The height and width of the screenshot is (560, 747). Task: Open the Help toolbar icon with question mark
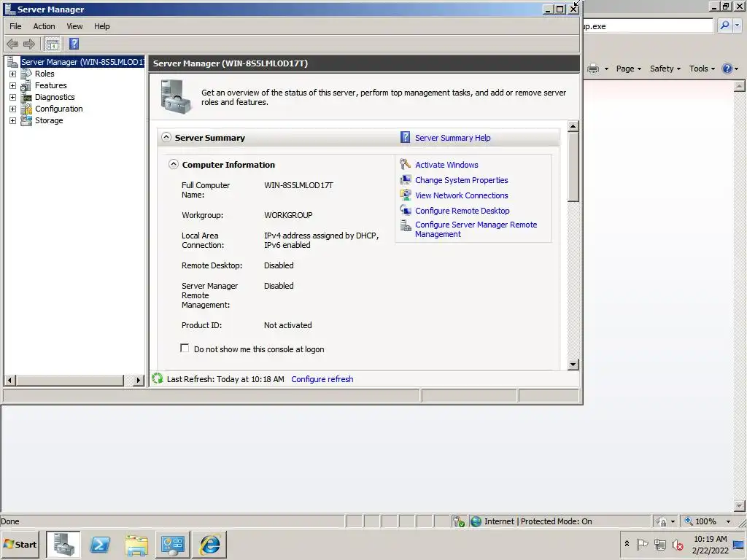pyautogui.click(x=74, y=44)
